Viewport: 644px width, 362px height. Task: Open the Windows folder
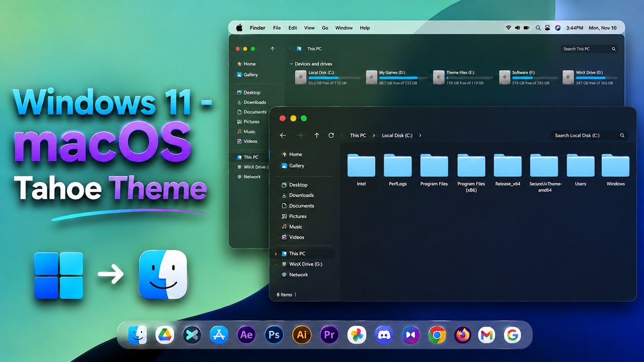(x=615, y=170)
